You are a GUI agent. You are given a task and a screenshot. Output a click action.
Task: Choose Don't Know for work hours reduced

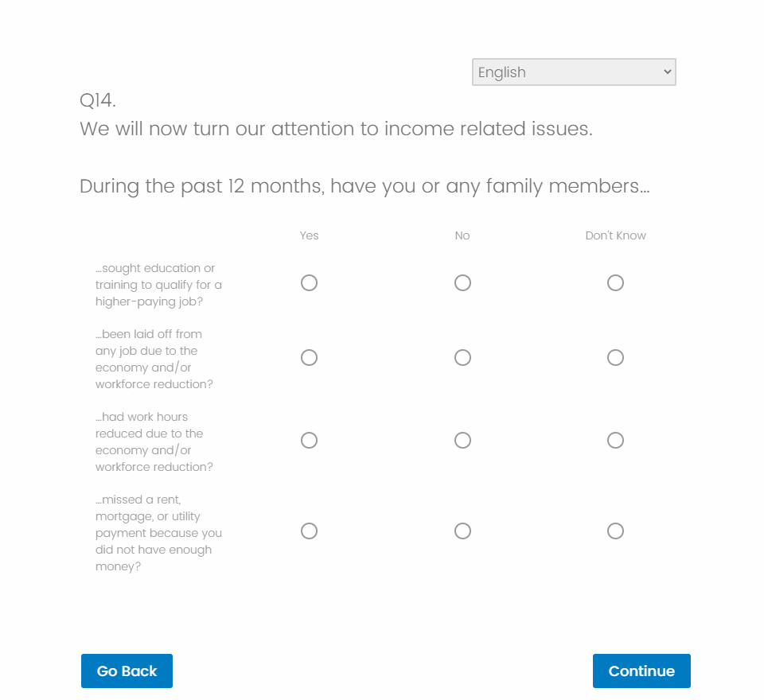click(x=615, y=441)
